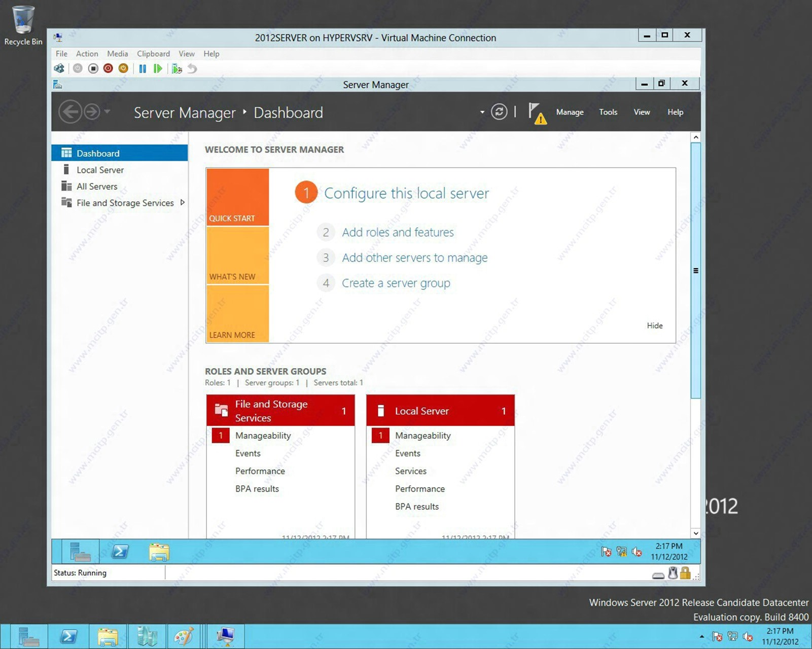This screenshot has height=649, width=812.
Task: Open the Media menu
Action: point(117,54)
